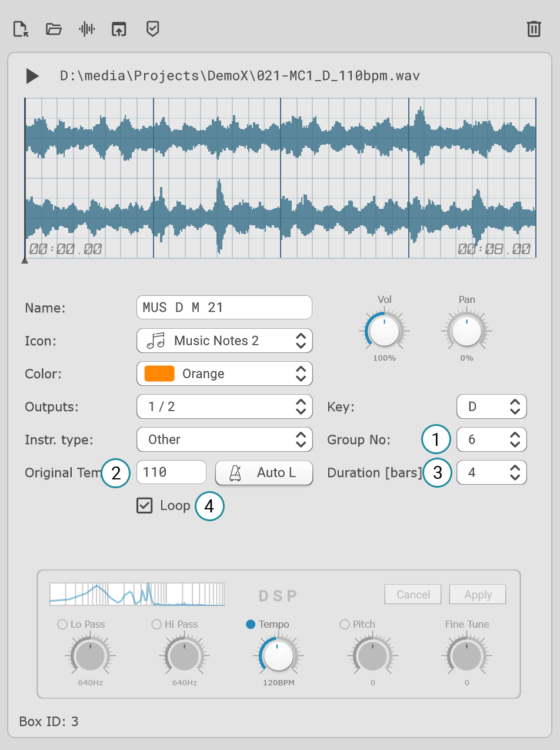Image resolution: width=560 pixels, height=750 pixels.
Task: Click the DSP spectrum thumbnail graph
Action: point(137,594)
